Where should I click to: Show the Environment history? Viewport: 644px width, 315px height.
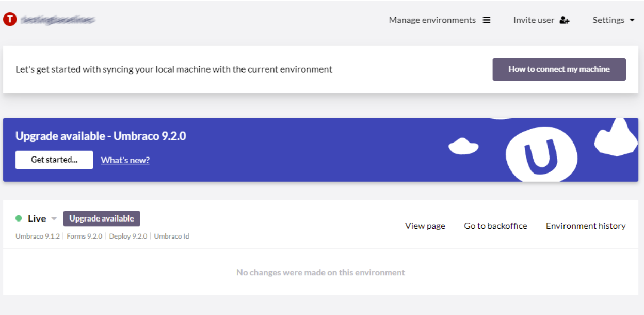coord(586,226)
